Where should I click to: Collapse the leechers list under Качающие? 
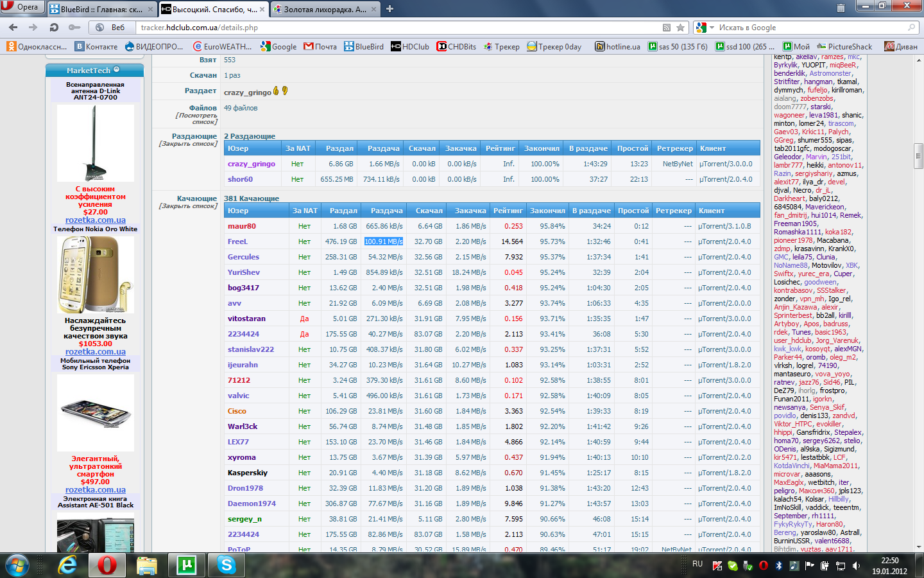pyautogui.click(x=188, y=206)
